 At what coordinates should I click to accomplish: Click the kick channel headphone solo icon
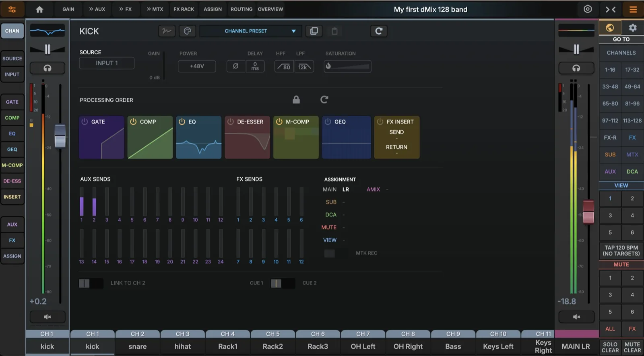click(x=47, y=68)
